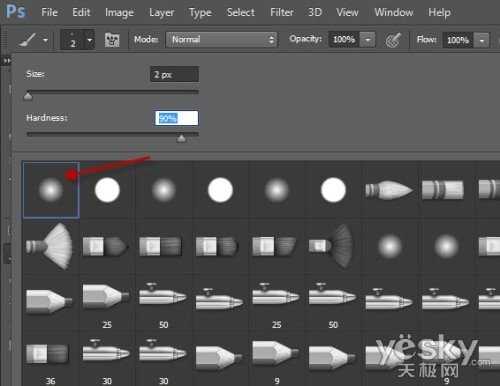Click the brush size preview showing 2
The image size is (500, 386).
(73, 40)
